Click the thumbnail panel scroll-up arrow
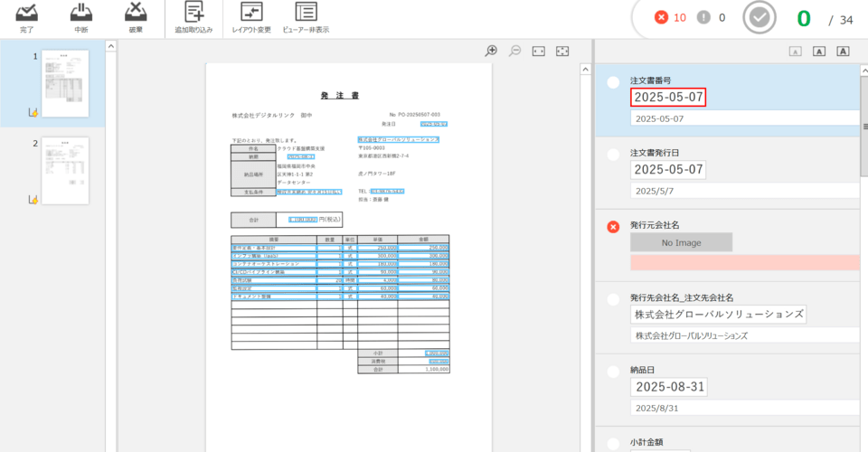 click(x=111, y=46)
